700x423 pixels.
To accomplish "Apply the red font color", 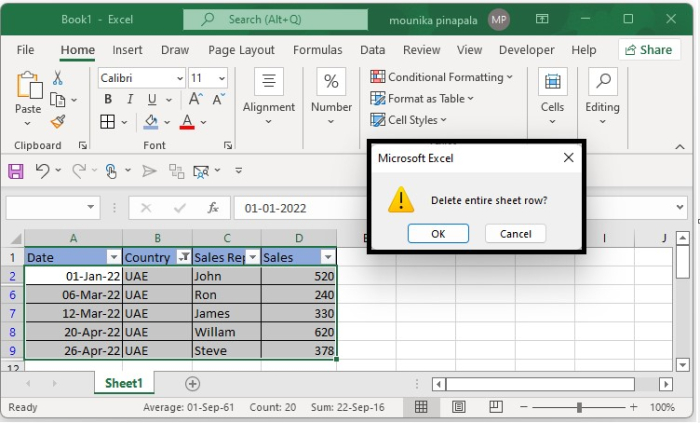I will point(187,122).
